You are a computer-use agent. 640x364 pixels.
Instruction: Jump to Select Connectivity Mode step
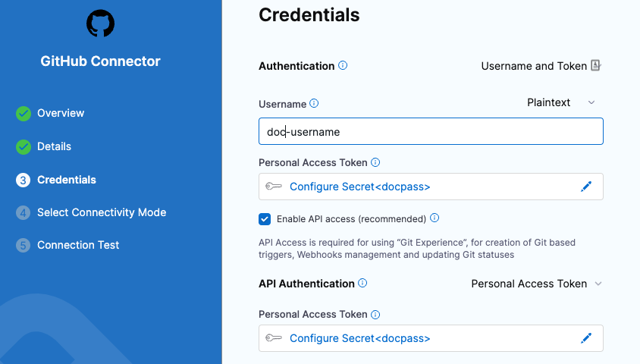point(102,212)
